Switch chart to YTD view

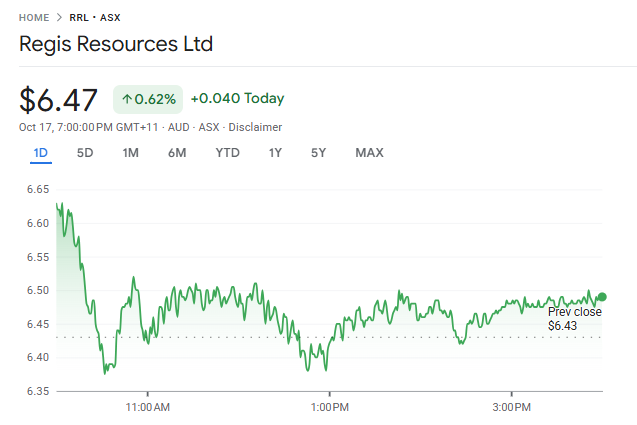pos(227,153)
